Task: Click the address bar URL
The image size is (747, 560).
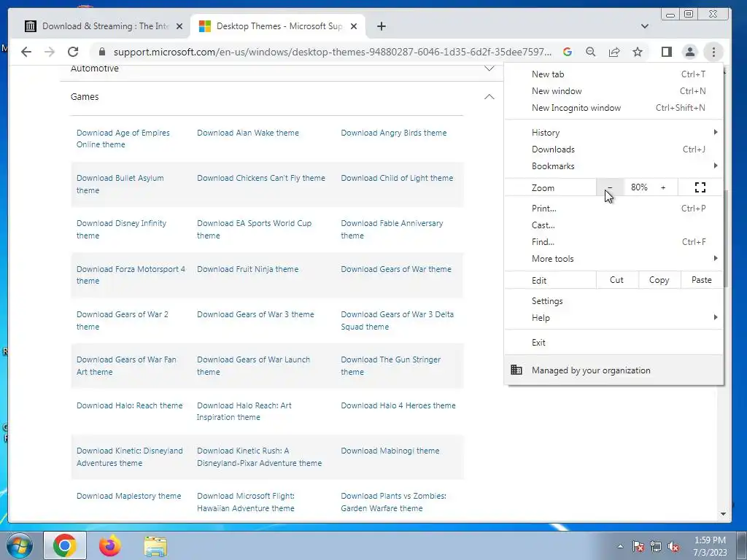Action: [x=333, y=52]
